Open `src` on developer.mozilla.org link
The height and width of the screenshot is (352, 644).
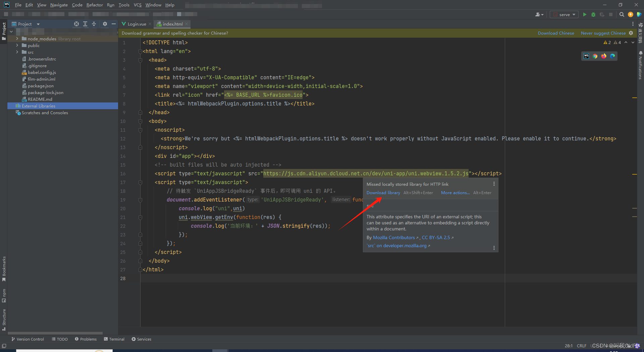click(x=396, y=246)
